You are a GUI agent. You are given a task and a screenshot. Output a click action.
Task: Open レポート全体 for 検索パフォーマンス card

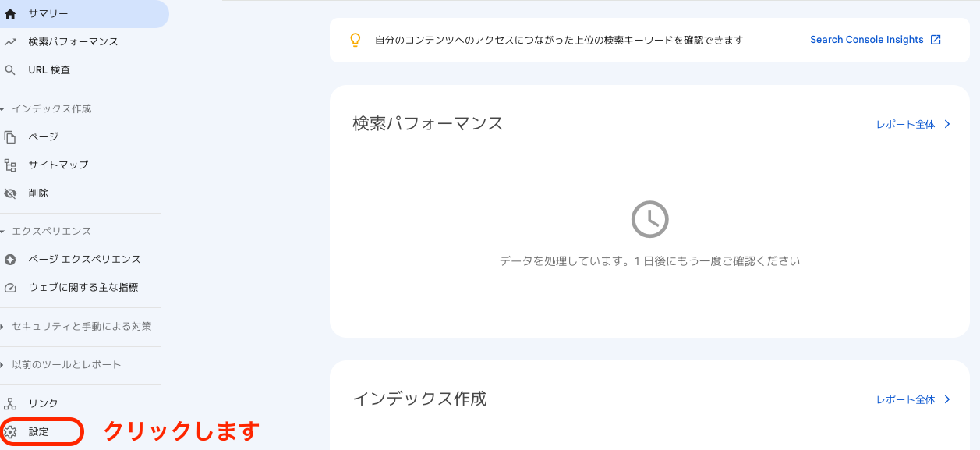(913, 124)
